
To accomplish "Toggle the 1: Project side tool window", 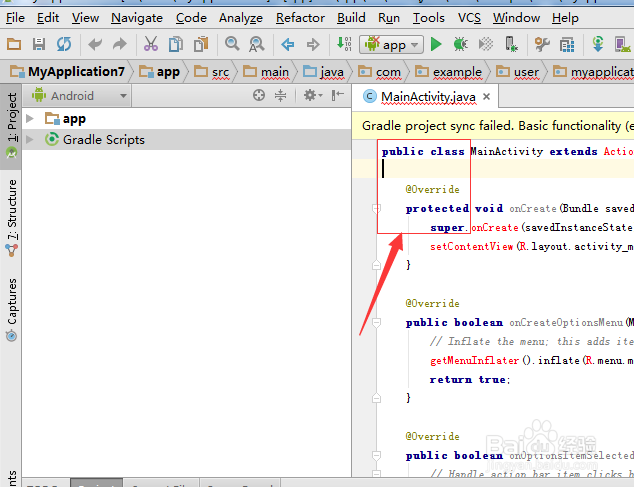I will [11, 125].
